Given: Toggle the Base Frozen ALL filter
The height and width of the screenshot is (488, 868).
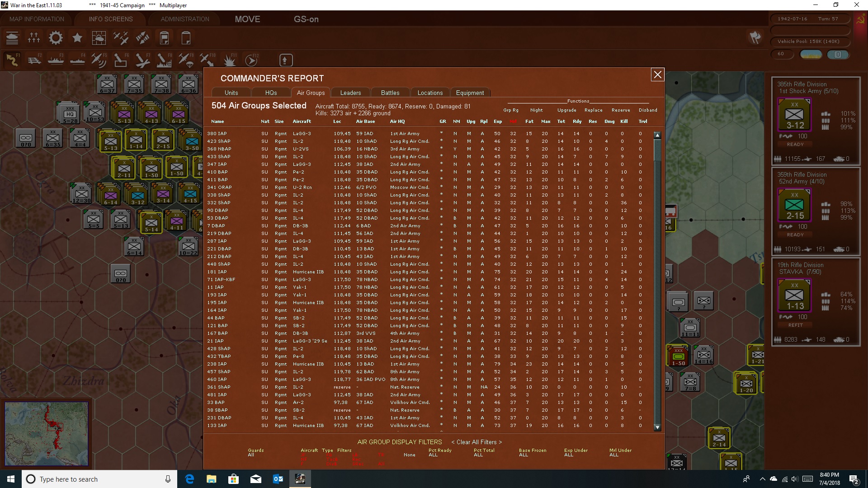Looking at the screenshot, I should 524,455.
